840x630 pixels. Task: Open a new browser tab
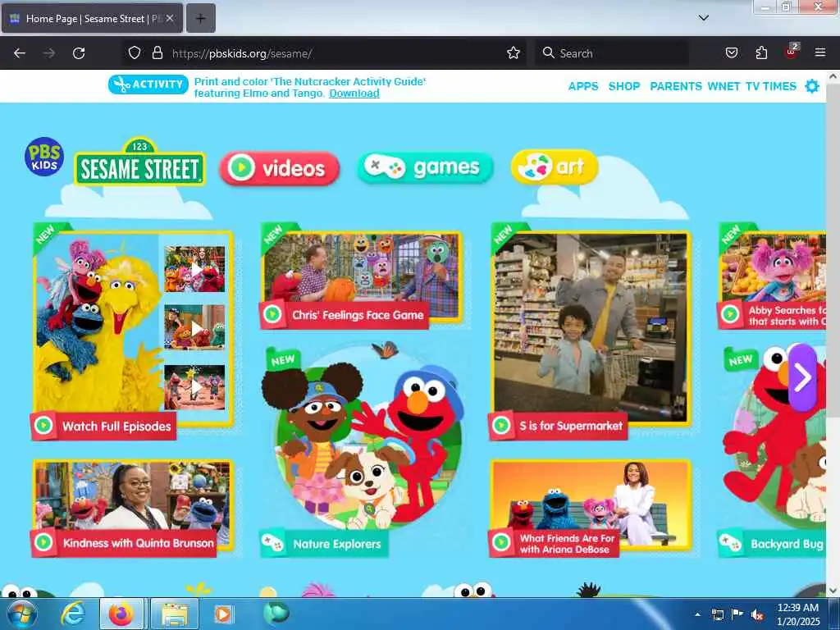pyautogui.click(x=200, y=18)
